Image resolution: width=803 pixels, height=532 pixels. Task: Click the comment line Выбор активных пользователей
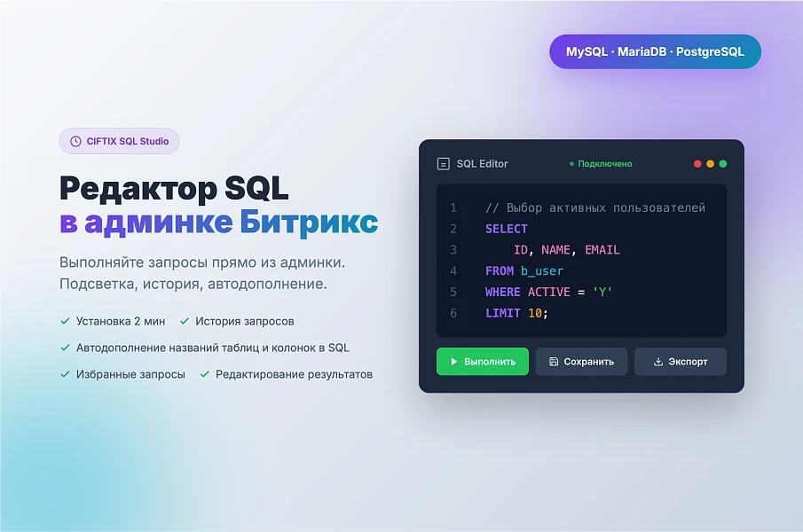click(595, 207)
